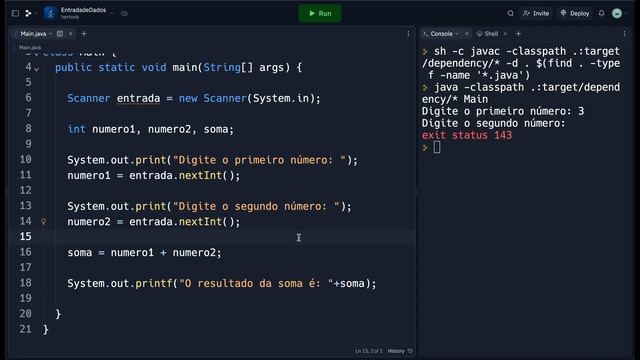
Task: Open the user avatar account menu
Action: point(617,13)
